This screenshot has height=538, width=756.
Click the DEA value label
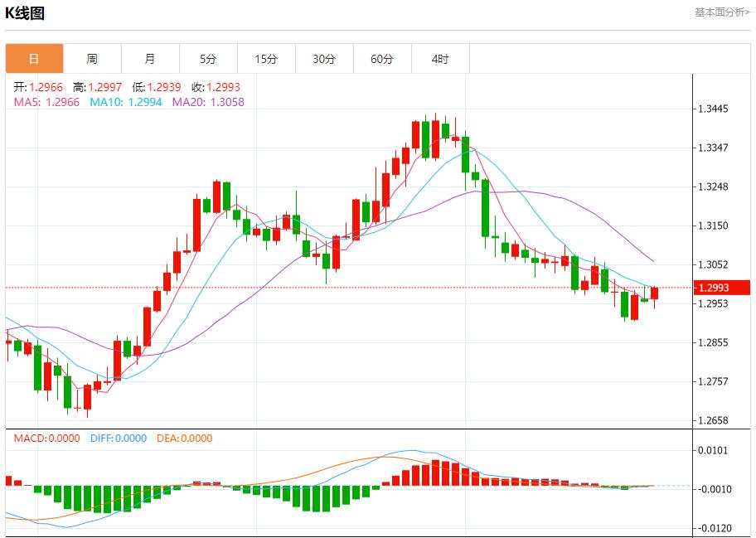click(x=184, y=439)
